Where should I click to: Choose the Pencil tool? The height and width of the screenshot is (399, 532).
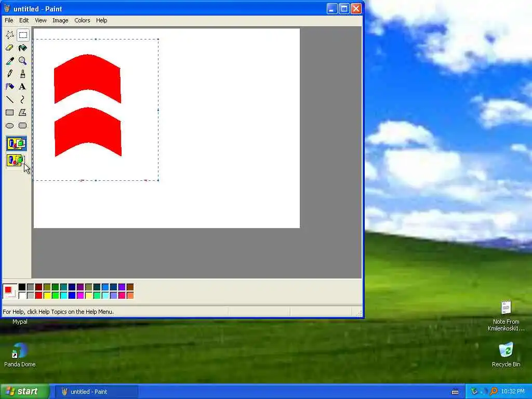coord(10,74)
